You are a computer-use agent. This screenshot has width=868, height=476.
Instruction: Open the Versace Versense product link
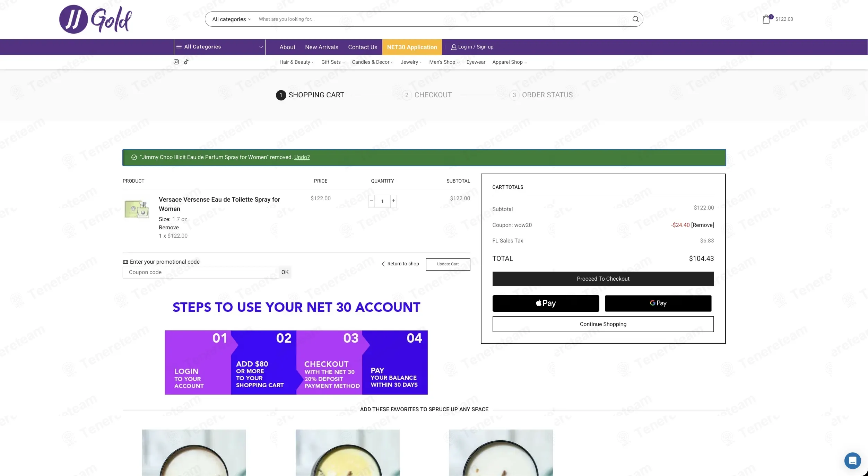219,204
